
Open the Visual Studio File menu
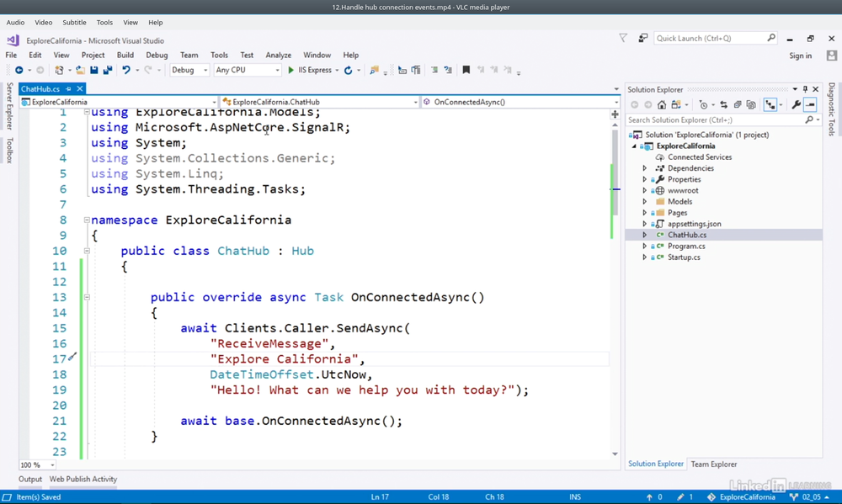tap(11, 55)
